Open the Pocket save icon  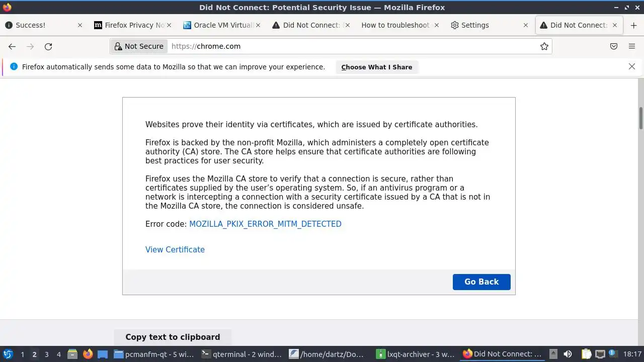[614, 46]
